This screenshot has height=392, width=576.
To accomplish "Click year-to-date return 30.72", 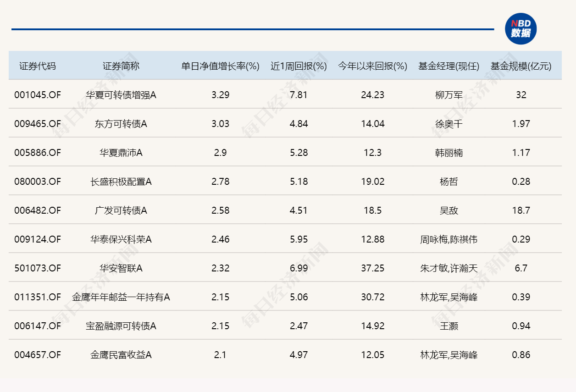I will [x=373, y=297].
